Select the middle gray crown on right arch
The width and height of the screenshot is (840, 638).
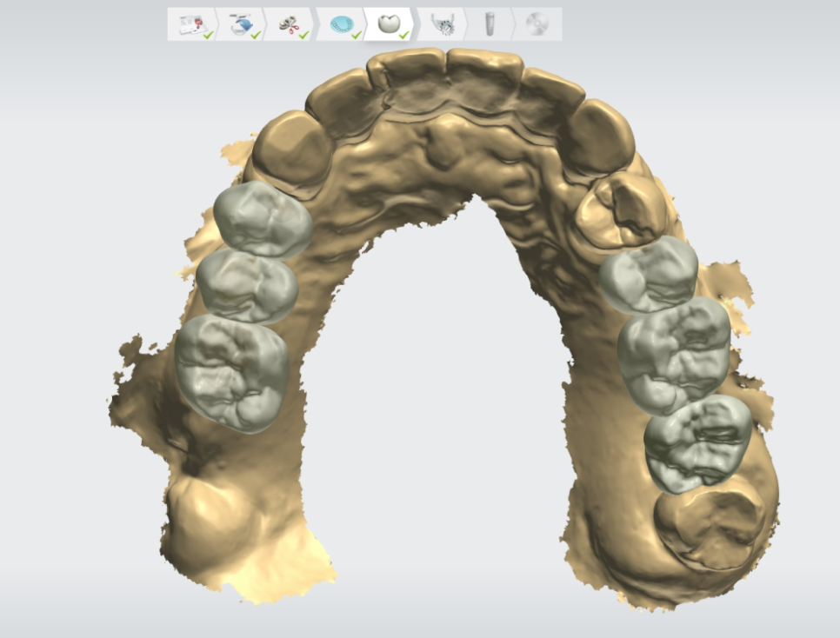tap(674, 353)
